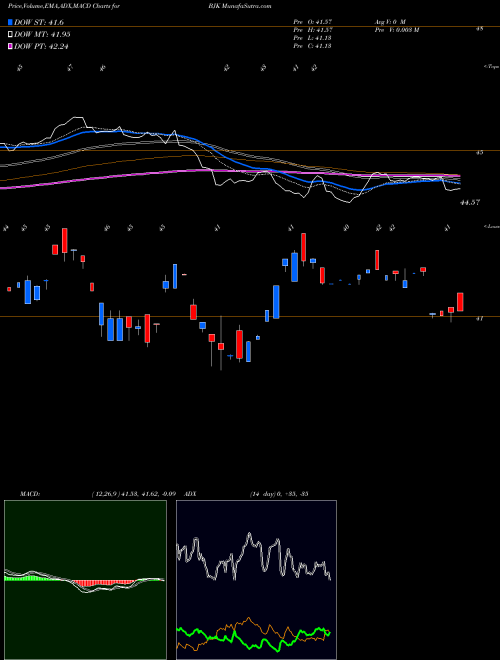Viewport: 500px width, 660px height.
Task: Click the 'BJK MunafaSutra.com' heading
Action: point(239,6)
